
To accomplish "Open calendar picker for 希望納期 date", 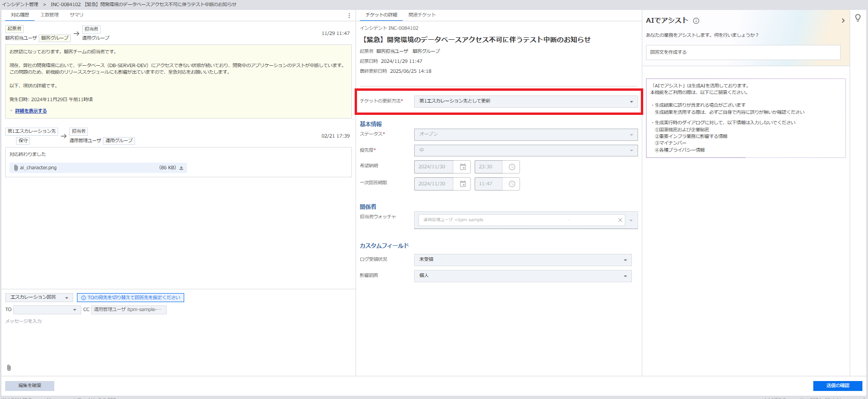I will (x=463, y=167).
